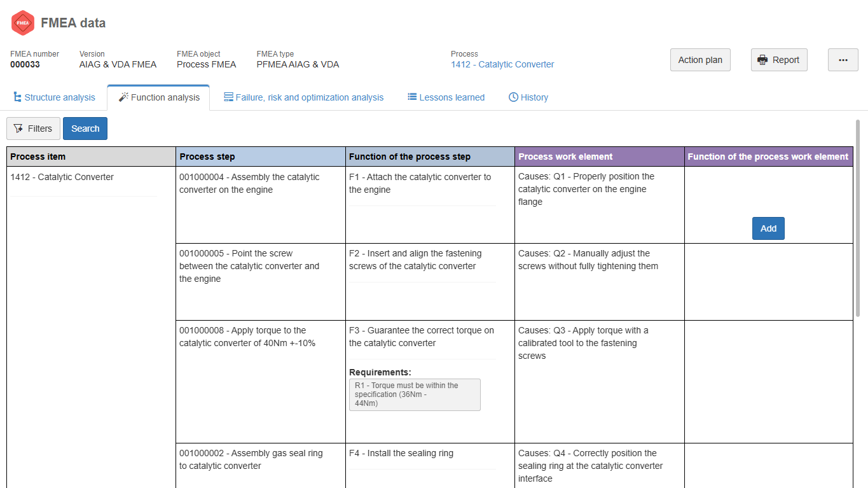Open the more options ellipsis menu
Screen dimensions: 868x488
pos(843,60)
